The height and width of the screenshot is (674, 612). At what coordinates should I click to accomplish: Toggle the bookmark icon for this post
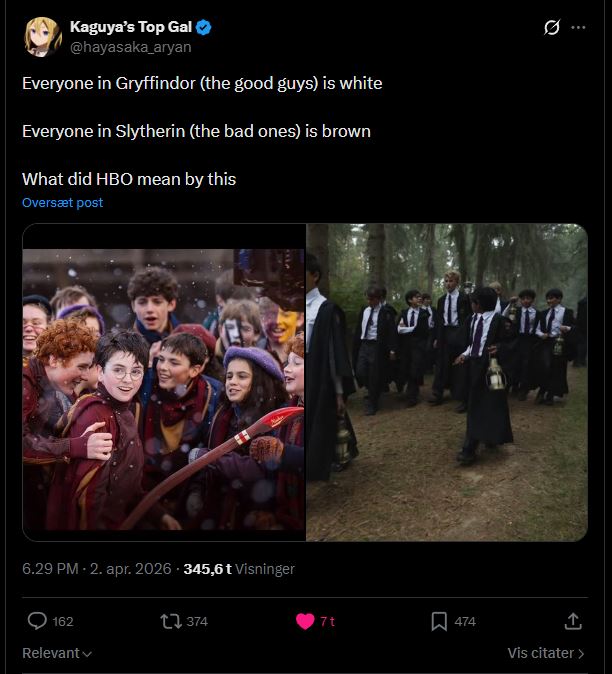[439, 622]
